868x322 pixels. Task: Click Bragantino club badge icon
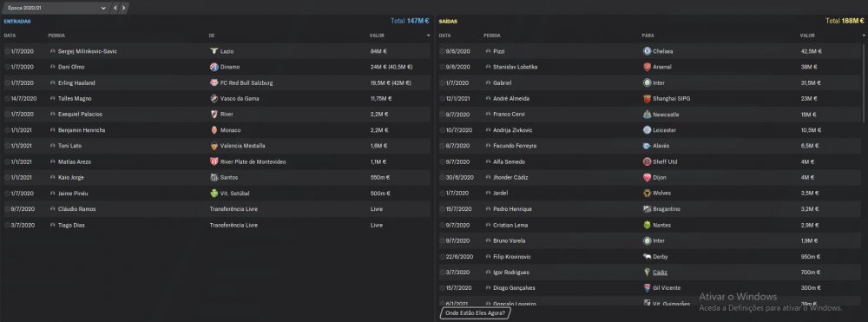tap(647, 209)
